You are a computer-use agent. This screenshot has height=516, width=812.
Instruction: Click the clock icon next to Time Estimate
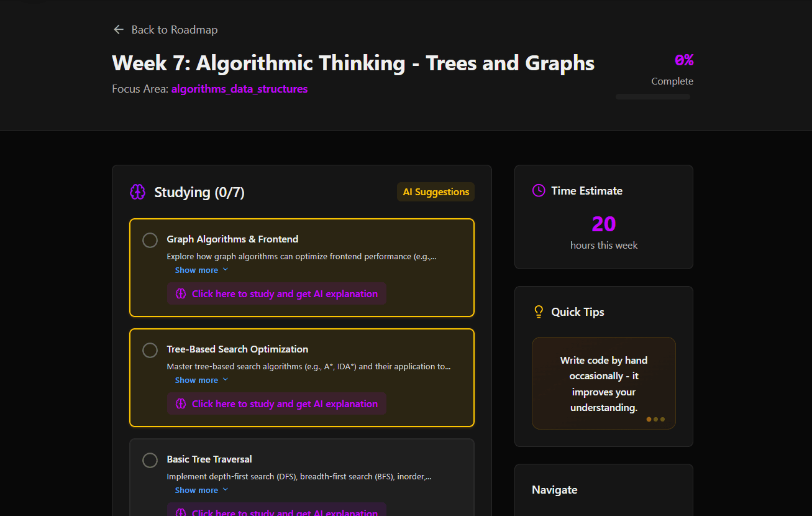(x=539, y=191)
